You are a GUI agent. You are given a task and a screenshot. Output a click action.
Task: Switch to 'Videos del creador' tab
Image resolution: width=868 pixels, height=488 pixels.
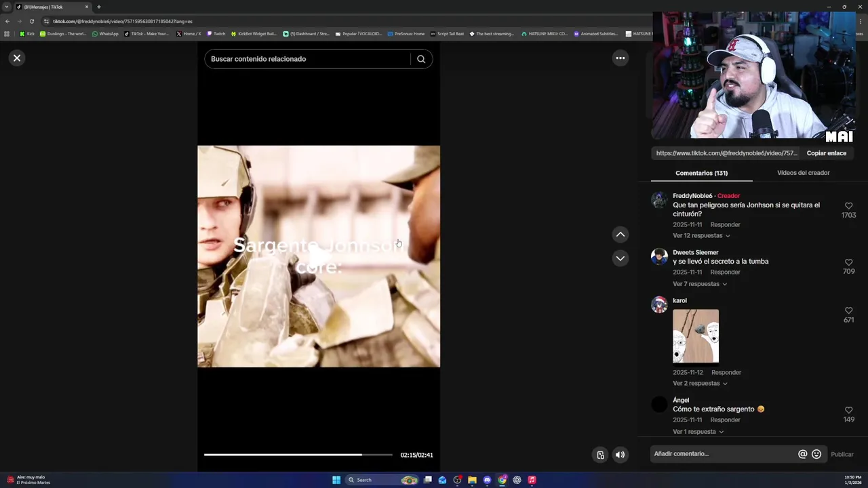(803, 173)
